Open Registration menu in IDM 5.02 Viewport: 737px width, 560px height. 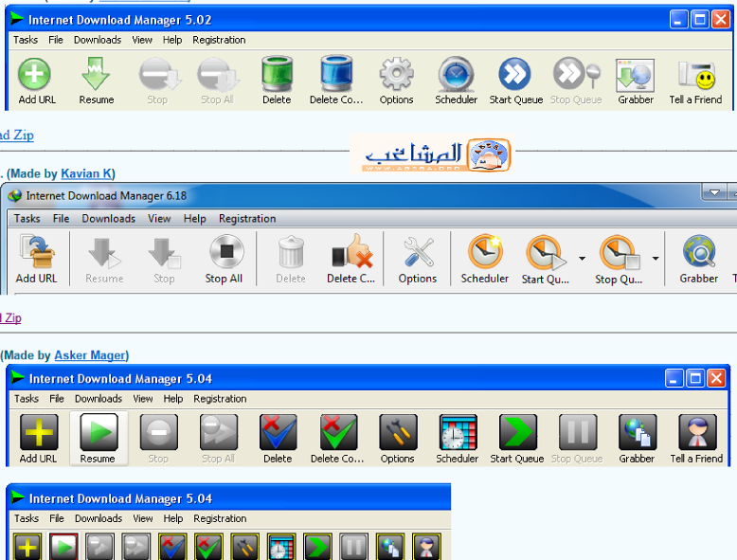click(219, 40)
